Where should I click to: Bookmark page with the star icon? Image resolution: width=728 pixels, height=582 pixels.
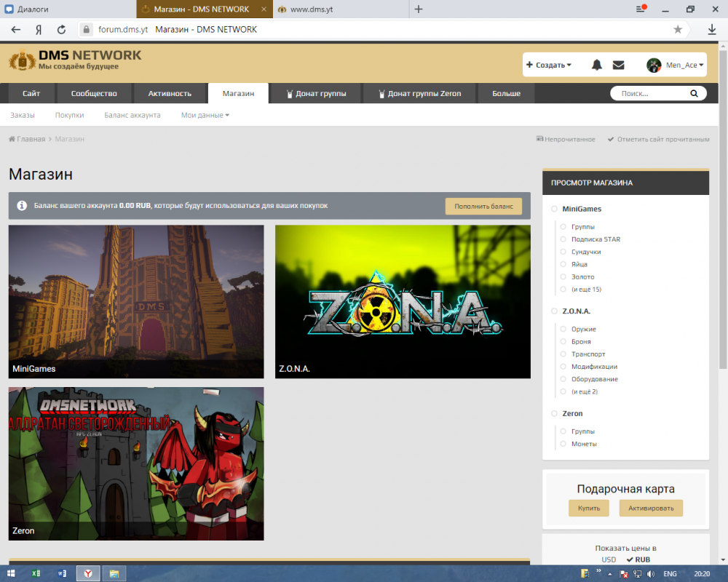point(678,30)
